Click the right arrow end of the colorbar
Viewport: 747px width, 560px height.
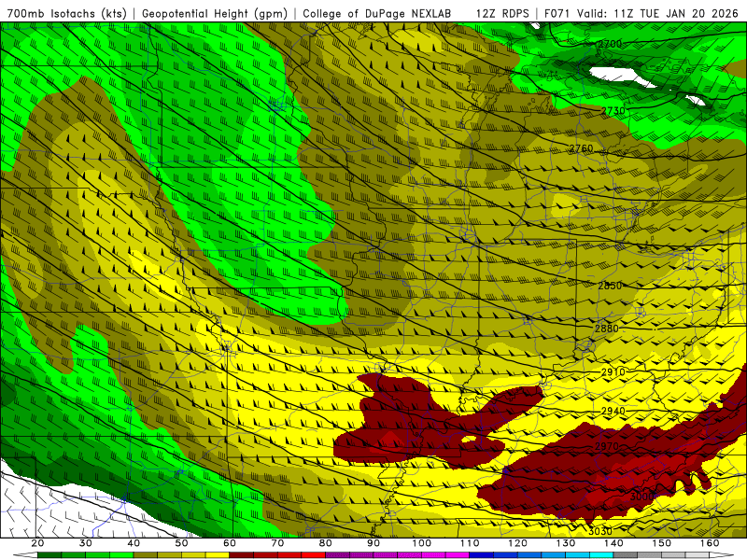coord(722,555)
